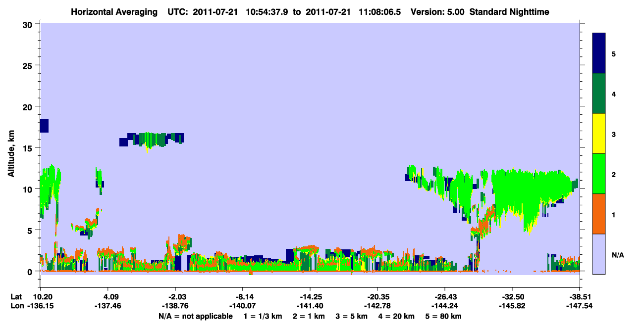The width and height of the screenshot is (644, 330).
Task: Click the orange level 1 legend swatch
Action: (599, 214)
